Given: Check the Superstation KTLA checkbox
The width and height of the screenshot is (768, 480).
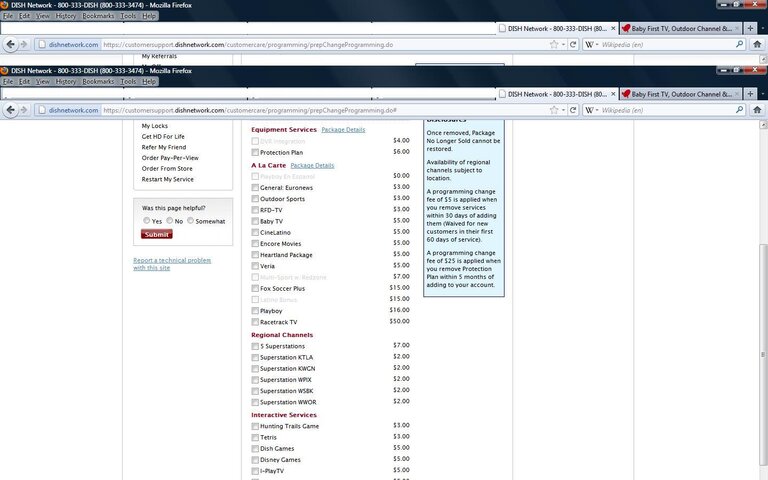Looking at the screenshot, I should point(255,358).
